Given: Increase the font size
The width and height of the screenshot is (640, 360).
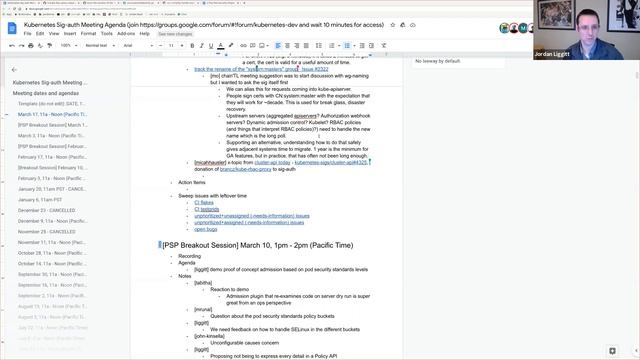Looking at the screenshot, I should [x=182, y=45].
